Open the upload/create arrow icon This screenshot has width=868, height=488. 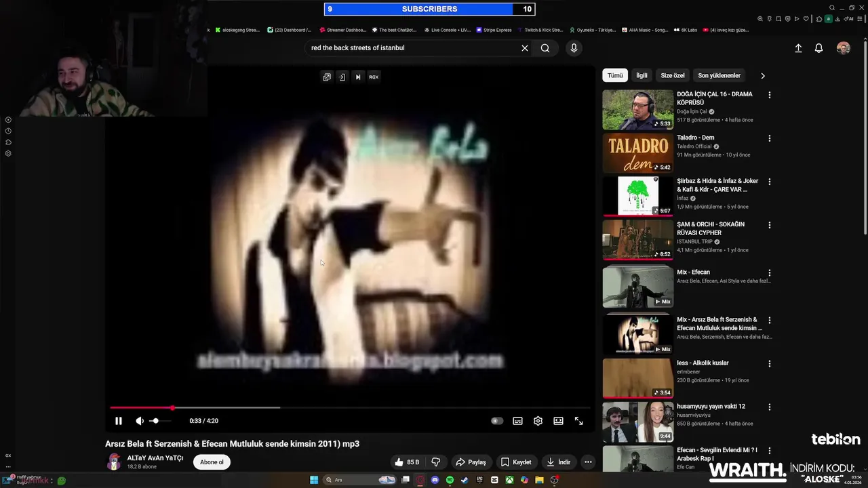click(798, 48)
